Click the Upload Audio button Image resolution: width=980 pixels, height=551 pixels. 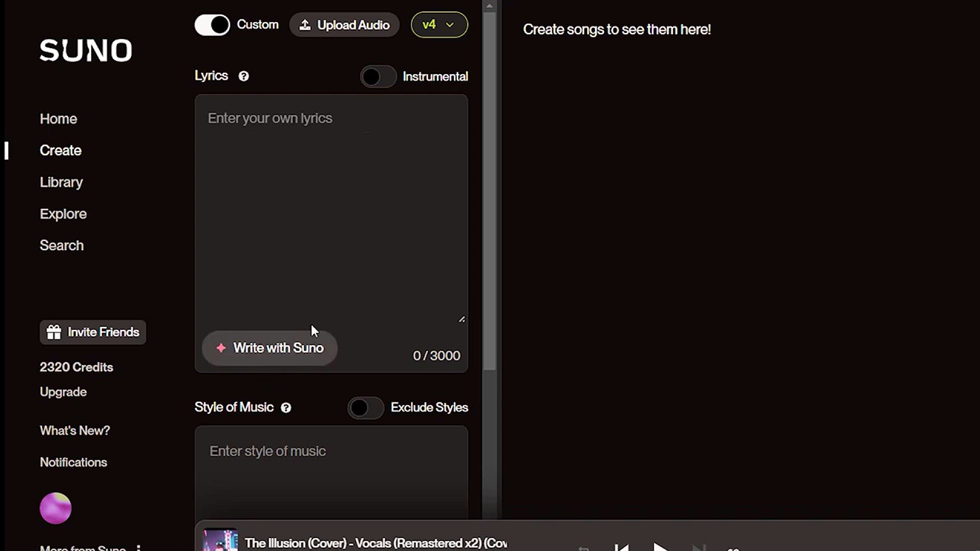click(344, 24)
